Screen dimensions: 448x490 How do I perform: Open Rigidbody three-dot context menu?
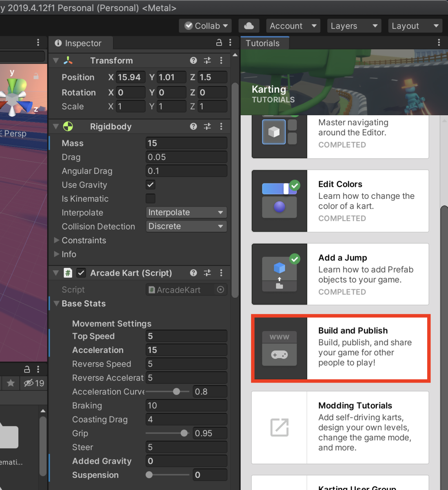(221, 127)
